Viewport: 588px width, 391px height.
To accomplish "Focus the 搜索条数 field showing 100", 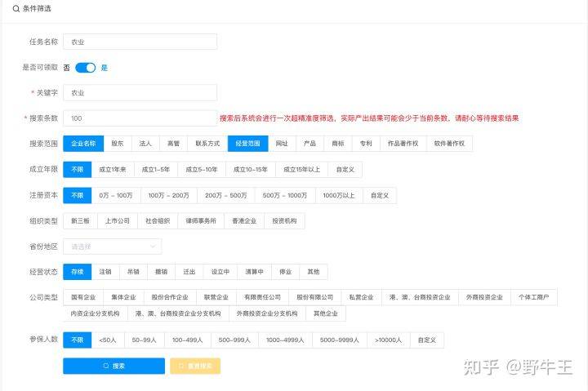I will pyautogui.click(x=140, y=118).
